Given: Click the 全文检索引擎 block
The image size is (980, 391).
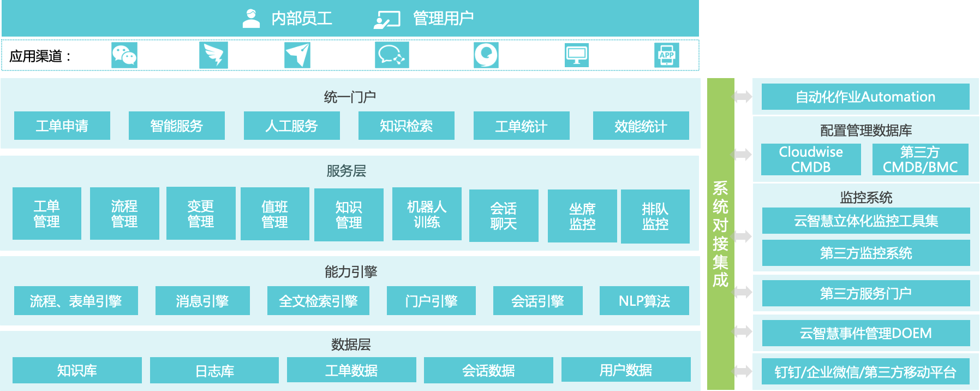Looking at the screenshot, I should tap(318, 301).
